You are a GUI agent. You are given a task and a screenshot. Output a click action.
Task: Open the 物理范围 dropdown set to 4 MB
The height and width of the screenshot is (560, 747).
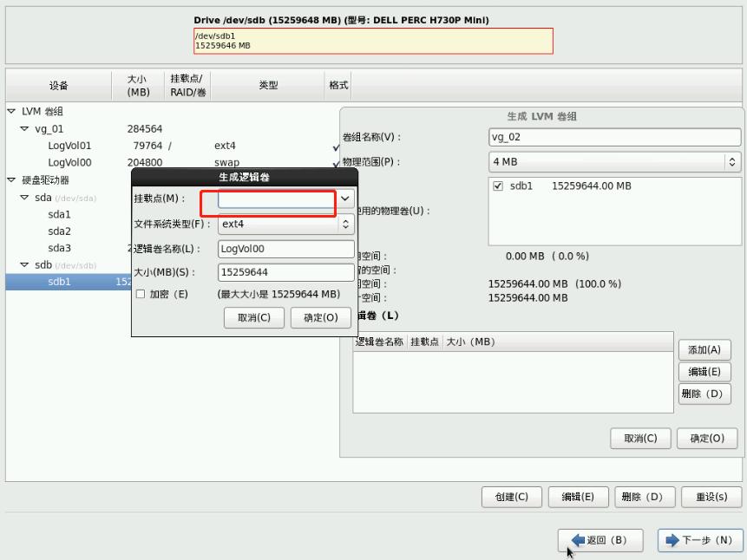coord(733,160)
